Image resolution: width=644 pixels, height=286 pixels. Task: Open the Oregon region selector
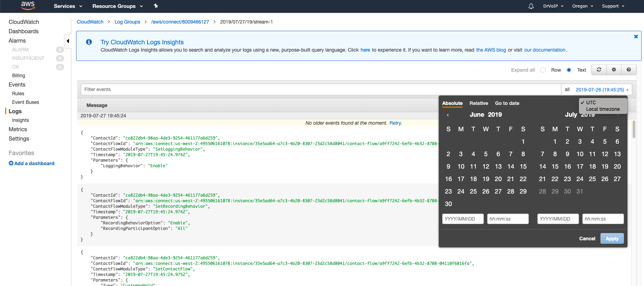tap(583, 6)
